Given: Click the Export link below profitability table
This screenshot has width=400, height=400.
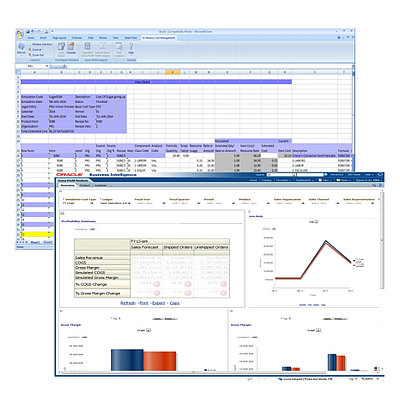Looking at the screenshot, I should 159,303.
